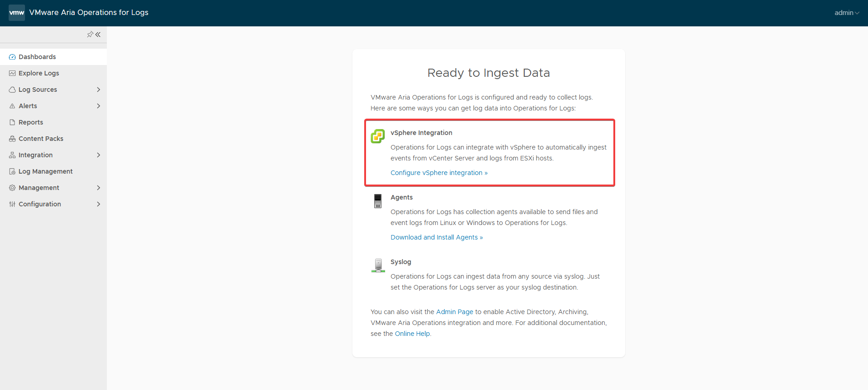Expand the Log Sources chevron
The height and width of the screenshot is (390, 868).
click(x=98, y=90)
